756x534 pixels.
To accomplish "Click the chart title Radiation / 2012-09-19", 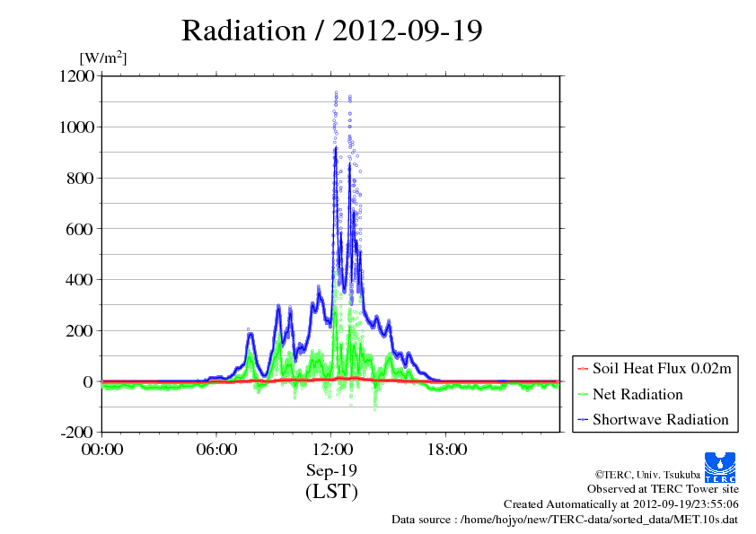I will pyautogui.click(x=331, y=31).
